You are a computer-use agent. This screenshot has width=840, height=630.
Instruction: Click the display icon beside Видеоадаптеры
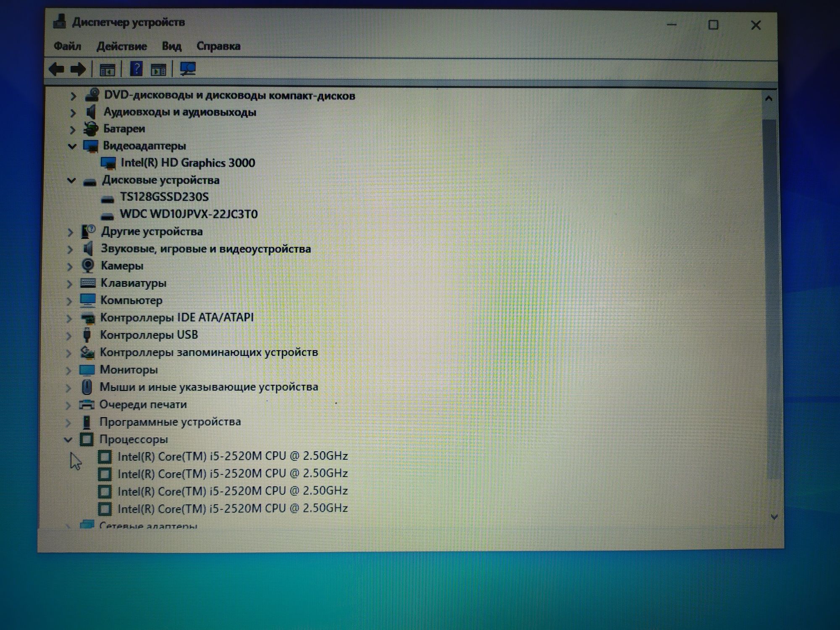pyautogui.click(x=90, y=146)
